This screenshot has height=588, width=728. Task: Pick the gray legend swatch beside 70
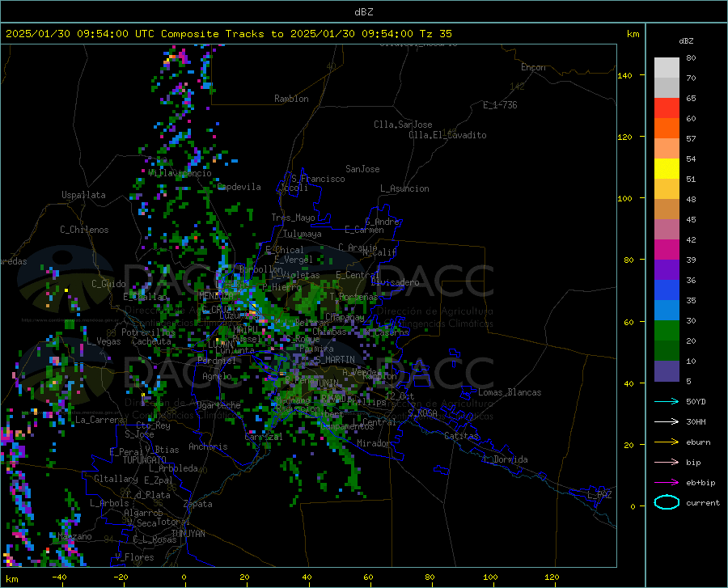click(667, 87)
